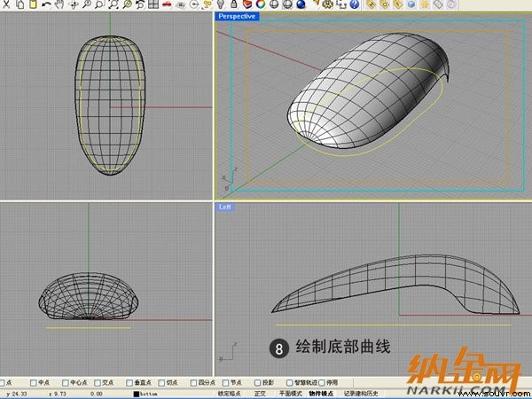Screen dimensions: 532x399
Task: Click the light bulb Hide icon
Action: pos(221,4)
